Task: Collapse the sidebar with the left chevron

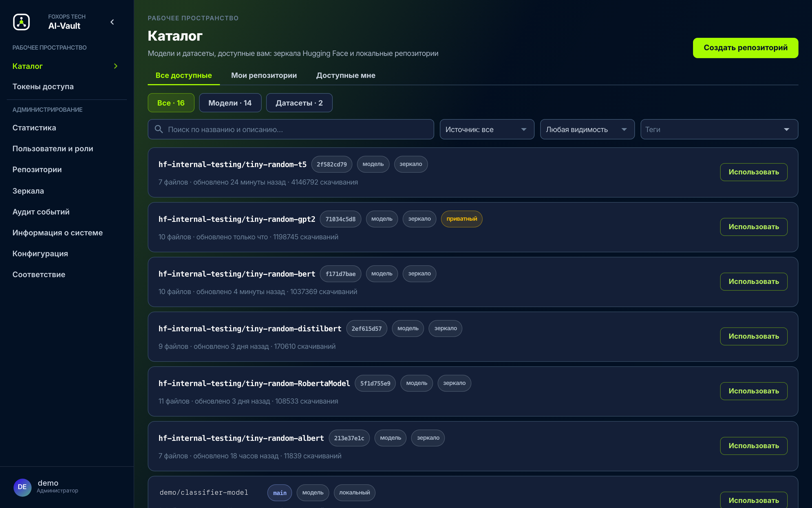Action: 112,22
